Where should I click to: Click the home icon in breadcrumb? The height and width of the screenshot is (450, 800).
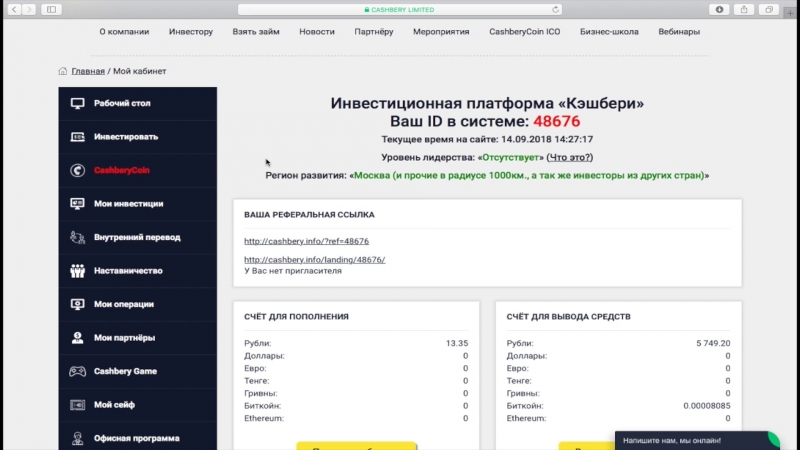[63, 71]
